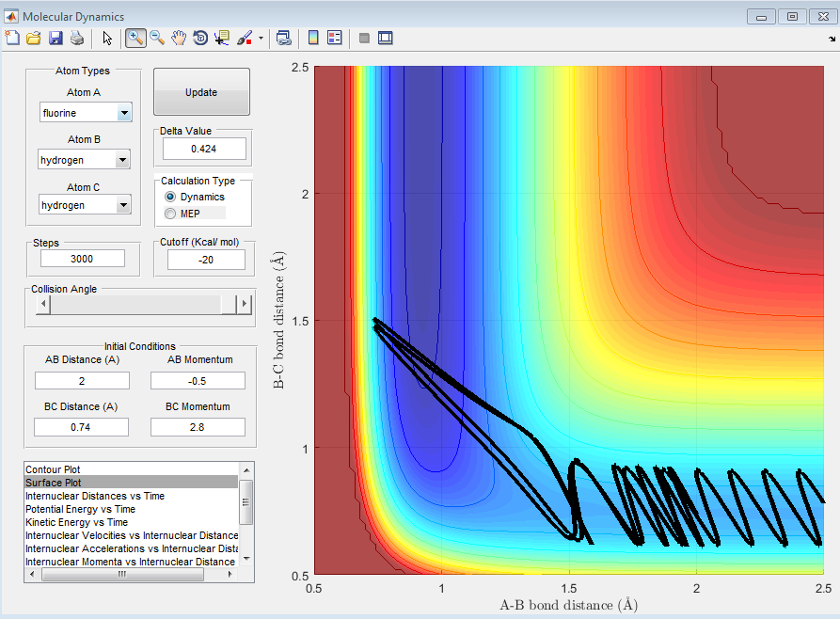Choose the MEP calculation type
The height and width of the screenshot is (619, 840).
pos(170,214)
